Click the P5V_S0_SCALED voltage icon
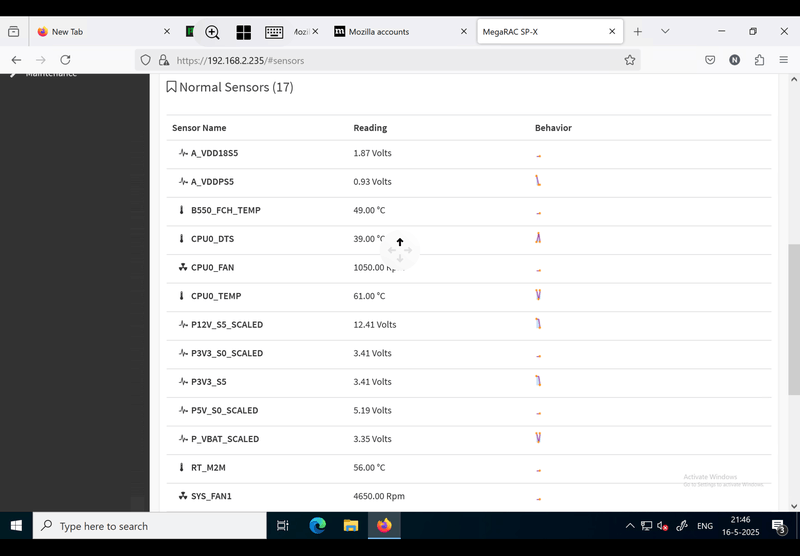The width and height of the screenshot is (800, 556). (183, 410)
